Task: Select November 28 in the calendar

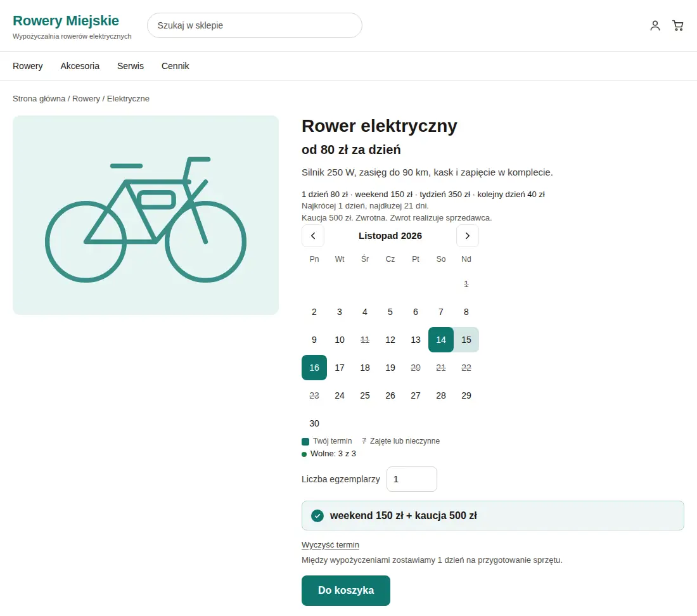Action: [x=440, y=395]
